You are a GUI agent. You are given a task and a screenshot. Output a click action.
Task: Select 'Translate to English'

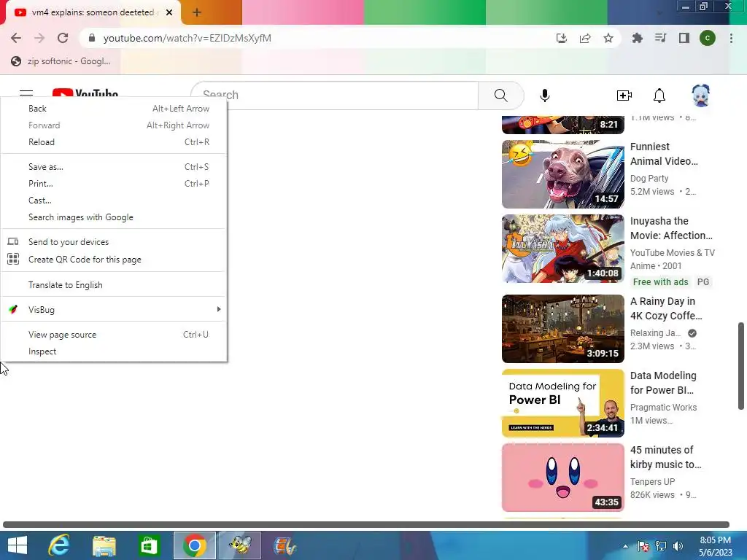[x=114, y=285]
